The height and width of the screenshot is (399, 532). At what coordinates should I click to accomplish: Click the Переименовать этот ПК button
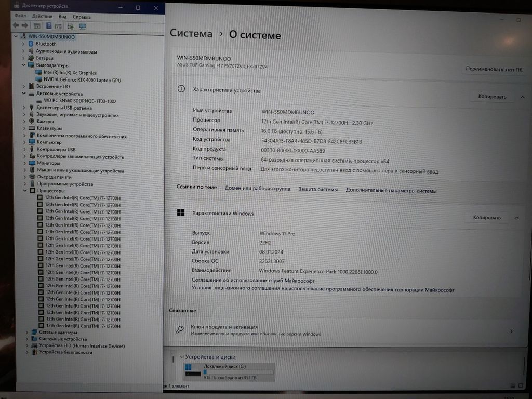pyautogui.click(x=494, y=69)
